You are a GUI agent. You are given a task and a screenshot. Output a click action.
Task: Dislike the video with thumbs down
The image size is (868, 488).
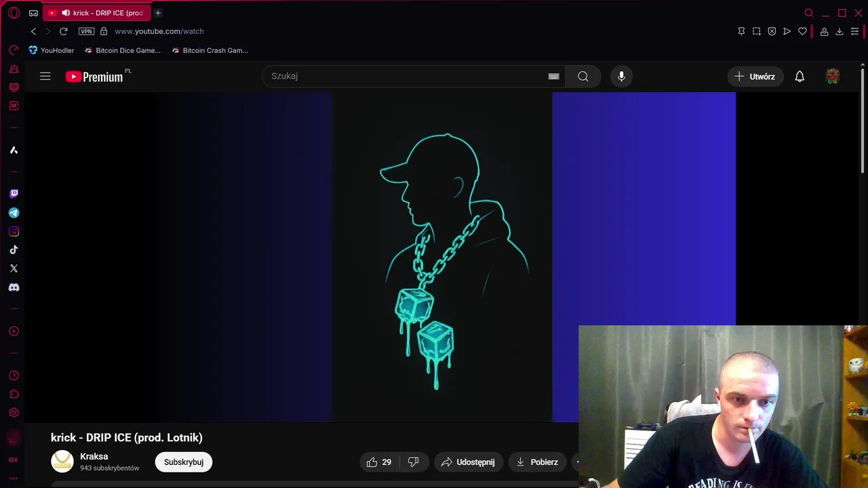pos(413,462)
